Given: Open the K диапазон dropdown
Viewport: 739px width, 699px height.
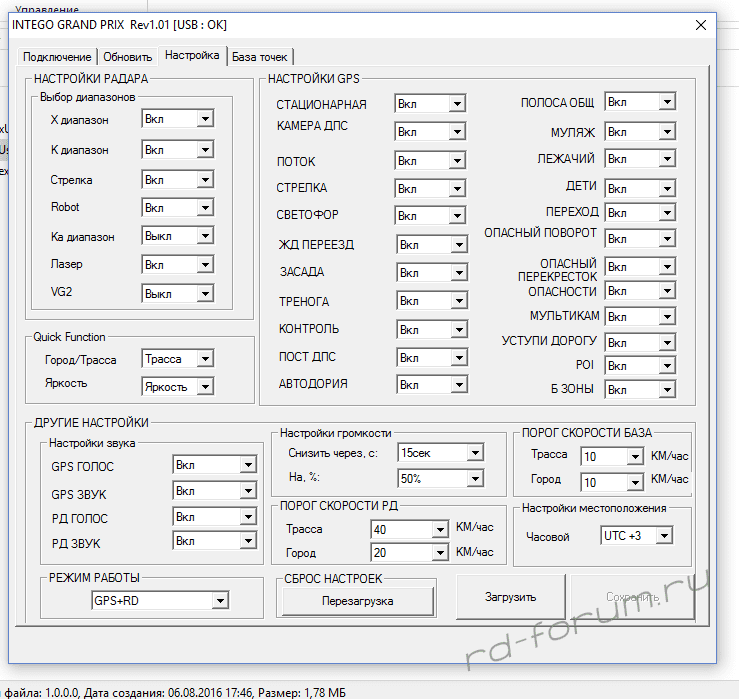Looking at the screenshot, I should [x=178, y=149].
